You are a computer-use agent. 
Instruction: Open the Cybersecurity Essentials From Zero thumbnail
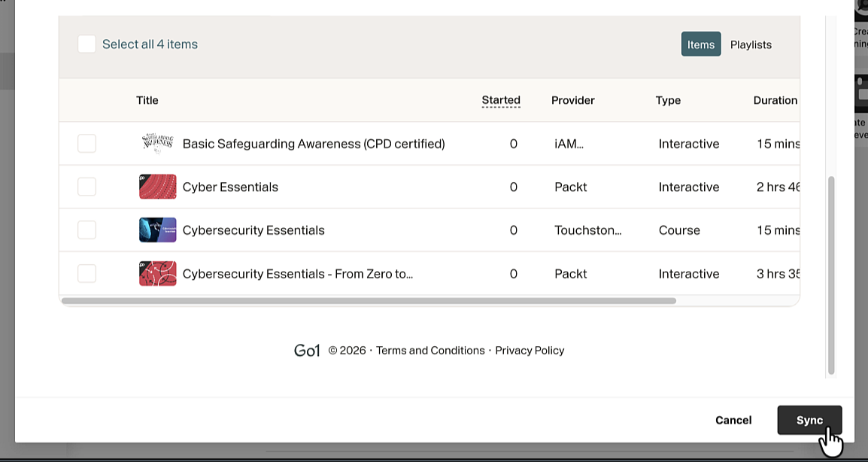pos(158,274)
